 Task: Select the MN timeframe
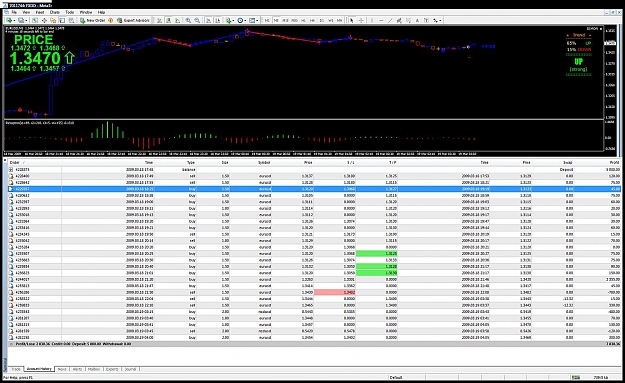click(x=340, y=20)
